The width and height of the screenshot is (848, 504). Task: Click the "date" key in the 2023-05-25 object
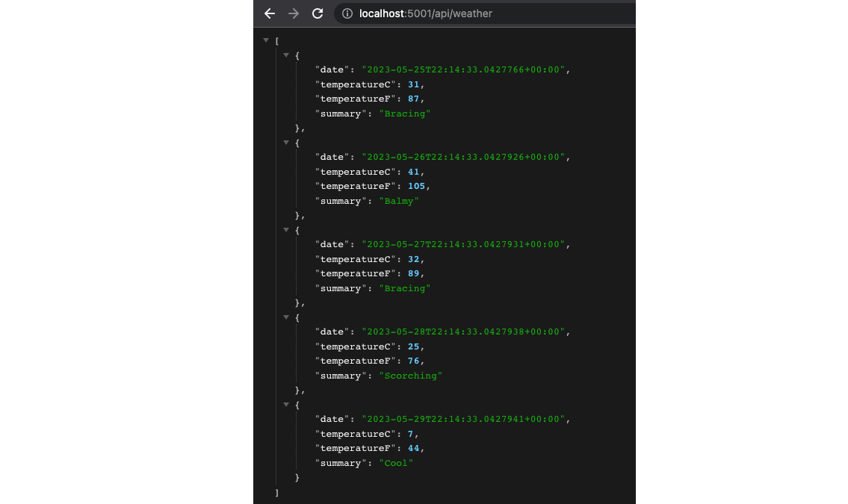pos(332,69)
